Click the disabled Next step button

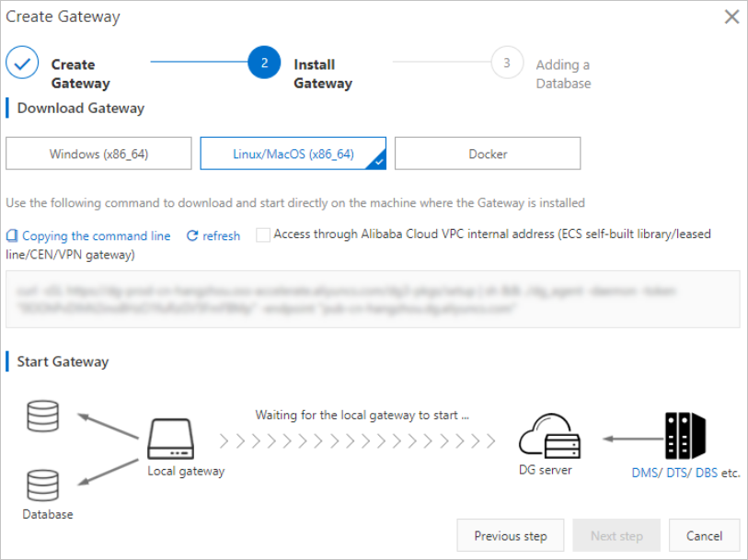[x=616, y=536]
